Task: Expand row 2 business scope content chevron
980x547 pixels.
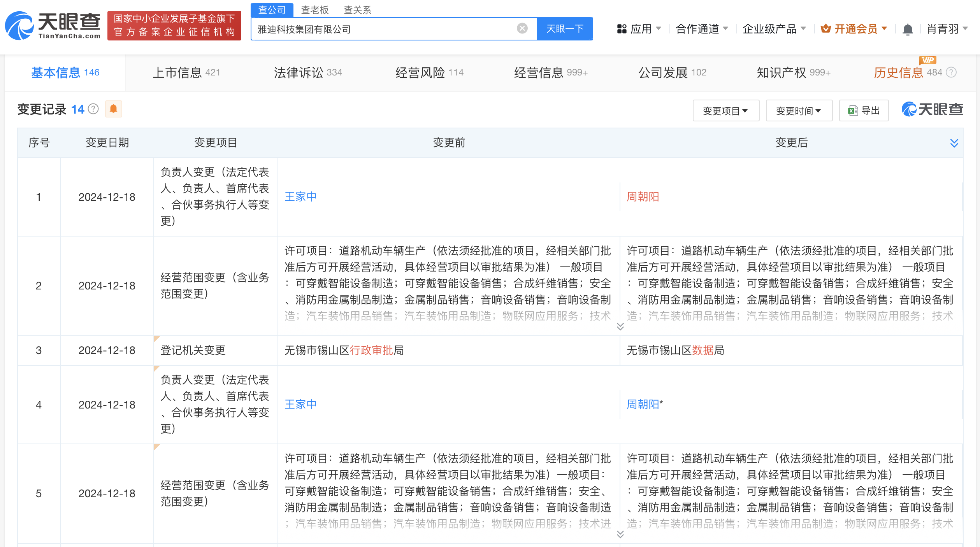Action: click(620, 326)
